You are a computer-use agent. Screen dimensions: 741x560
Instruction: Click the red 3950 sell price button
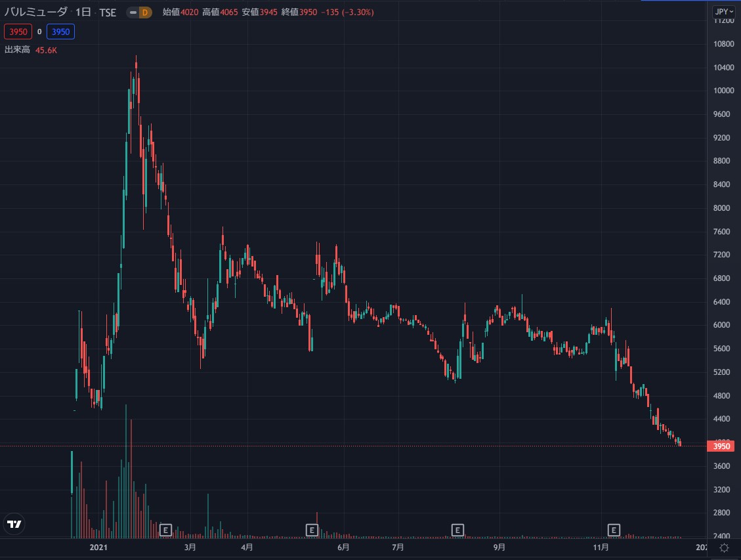(18, 32)
